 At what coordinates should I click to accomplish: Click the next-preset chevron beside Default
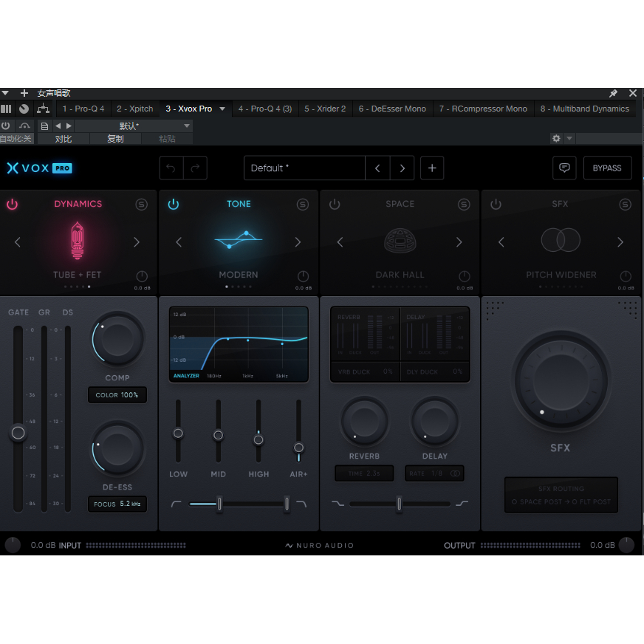[402, 168]
